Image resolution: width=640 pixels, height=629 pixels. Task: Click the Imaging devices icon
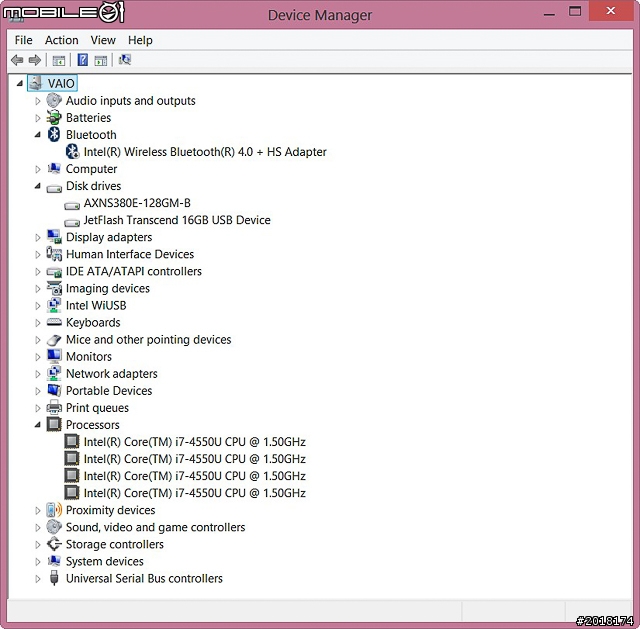(x=54, y=288)
